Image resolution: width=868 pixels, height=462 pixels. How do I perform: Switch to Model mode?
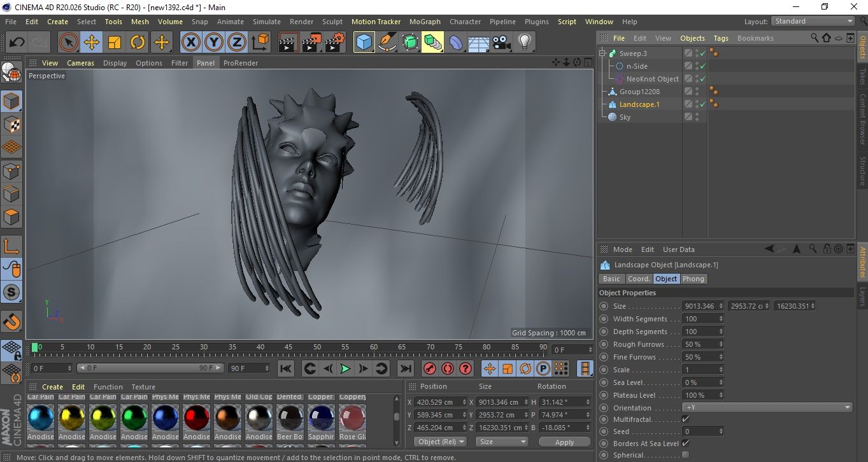coord(11,102)
